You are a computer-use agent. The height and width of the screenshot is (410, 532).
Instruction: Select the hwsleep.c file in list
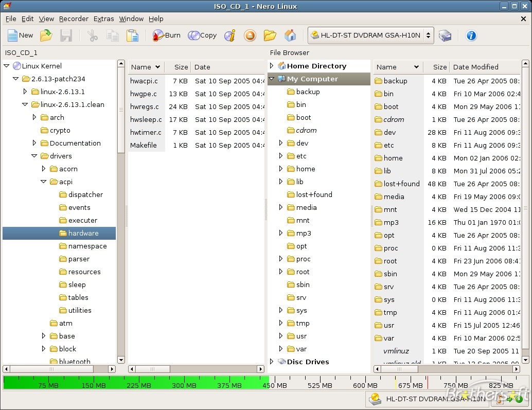(146, 119)
